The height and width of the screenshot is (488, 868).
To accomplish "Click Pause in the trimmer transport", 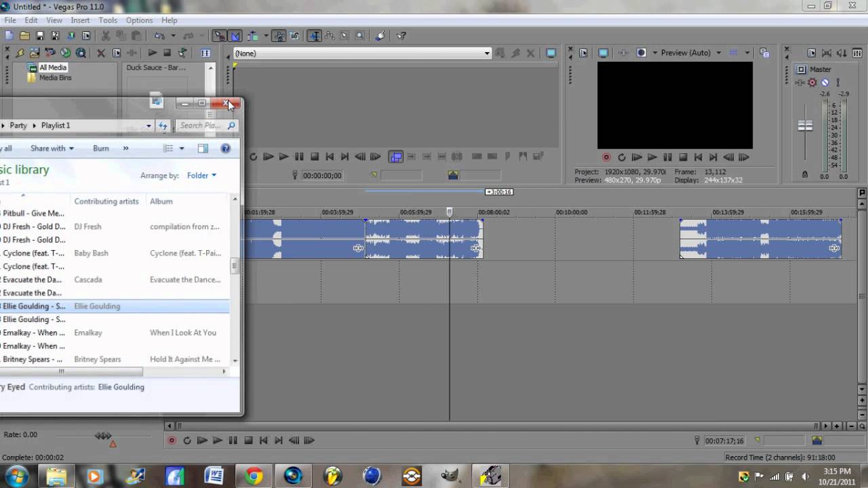I will point(299,157).
